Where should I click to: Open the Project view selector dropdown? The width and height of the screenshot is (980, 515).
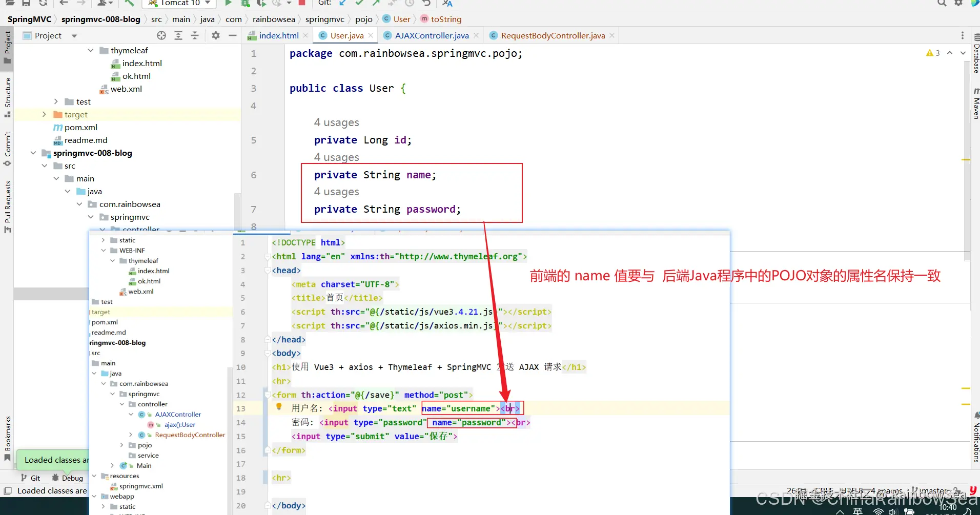(x=74, y=36)
